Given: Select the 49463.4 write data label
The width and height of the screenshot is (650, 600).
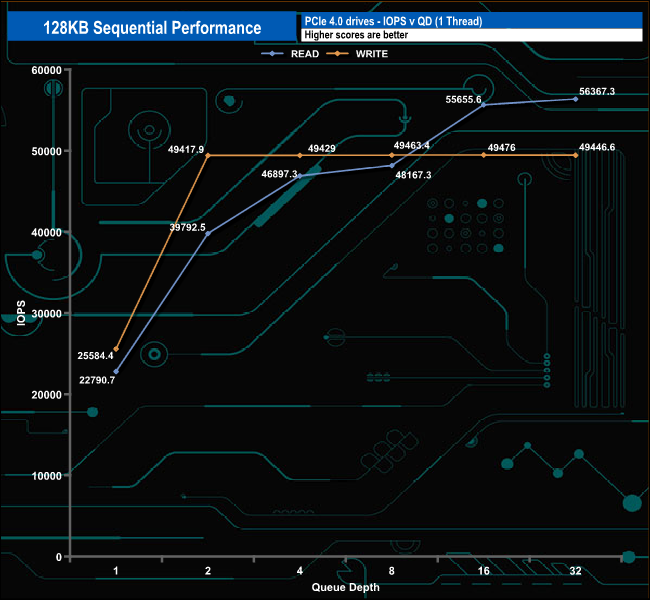Looking at the screenshot, I should 412,146.
